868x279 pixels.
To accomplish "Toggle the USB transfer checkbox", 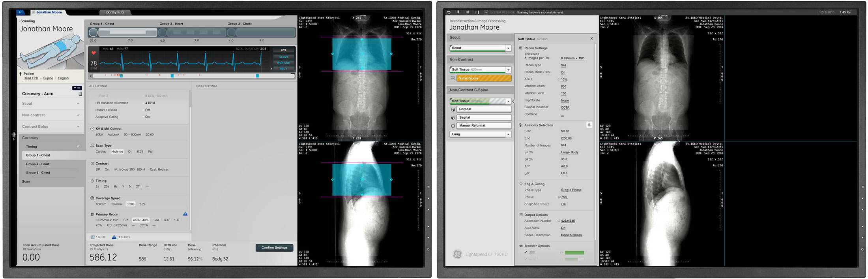I will coord(526,252).
